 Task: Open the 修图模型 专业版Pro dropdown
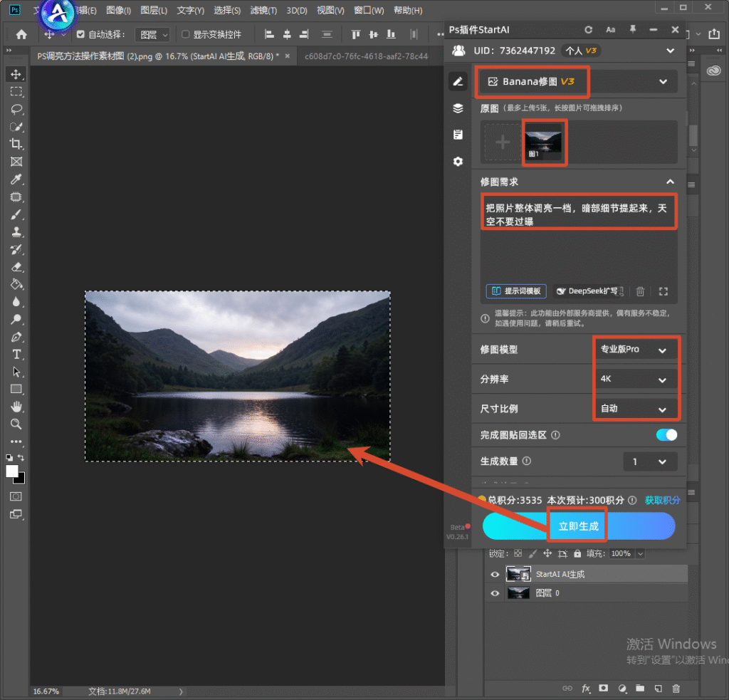tap(634, 350)
